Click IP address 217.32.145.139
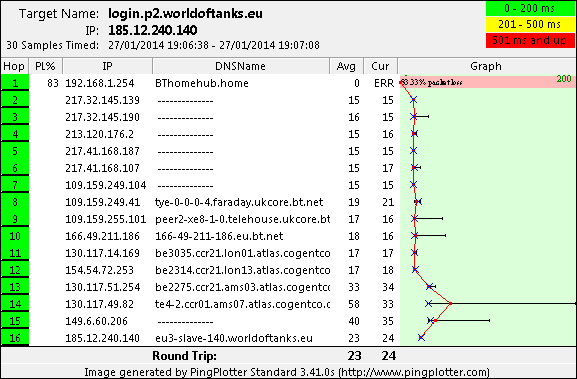The width and height of the screenshot is (577, 379). coord(103,100)
